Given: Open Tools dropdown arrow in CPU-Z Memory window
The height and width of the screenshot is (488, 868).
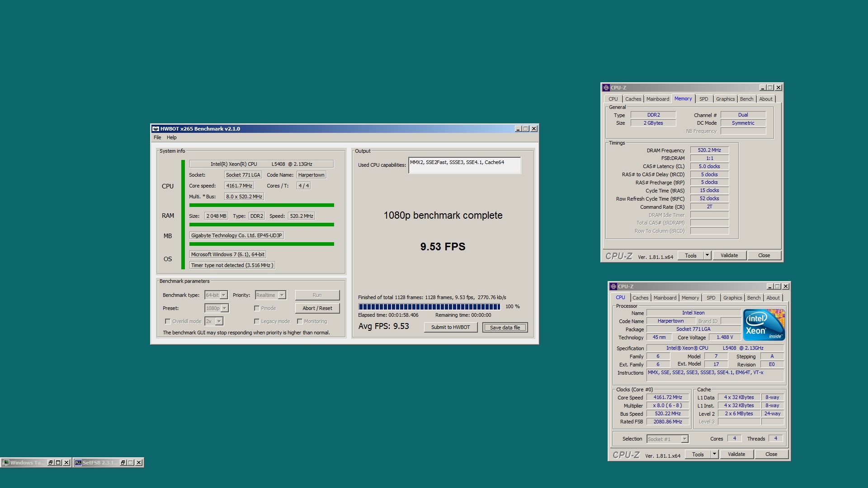Looking at the screenshot, I should (708, 255).
